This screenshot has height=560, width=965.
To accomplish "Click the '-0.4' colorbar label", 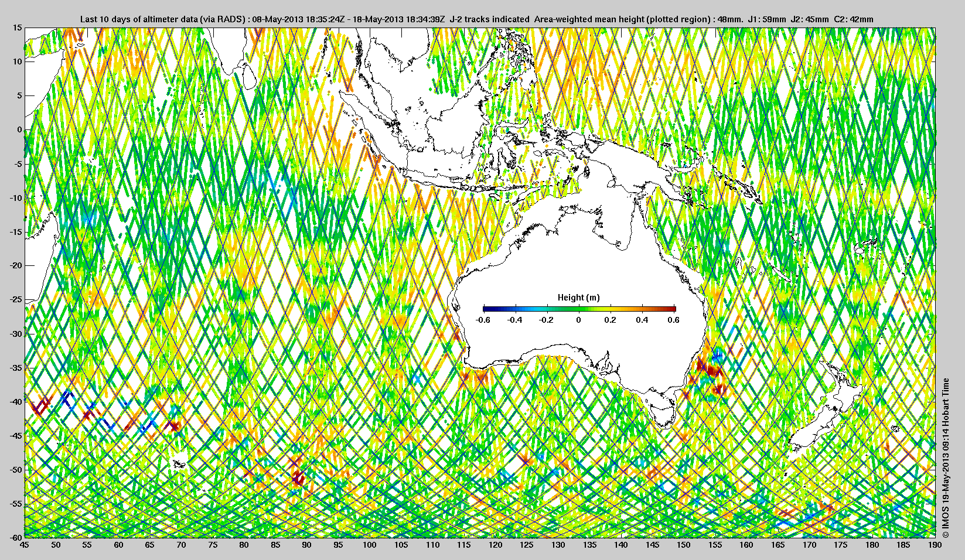I will tap(514, 320).
